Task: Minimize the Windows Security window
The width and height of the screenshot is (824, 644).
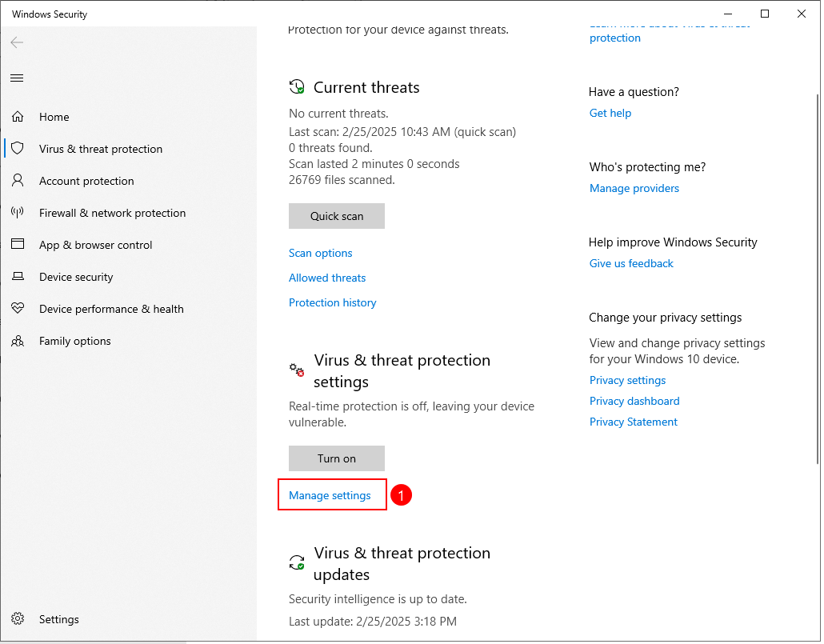Action: click(728, 14)
